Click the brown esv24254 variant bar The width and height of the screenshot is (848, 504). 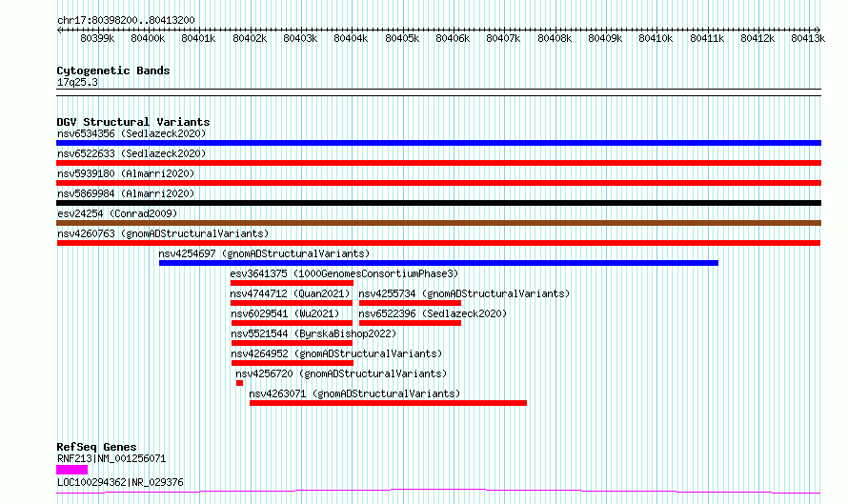coord(438,223)
